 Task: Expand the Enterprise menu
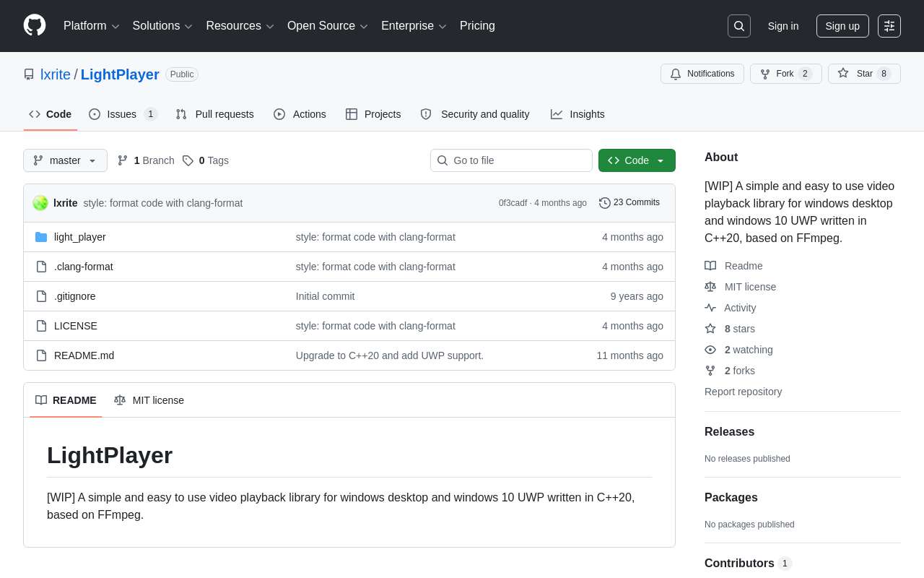pos(414,26)
